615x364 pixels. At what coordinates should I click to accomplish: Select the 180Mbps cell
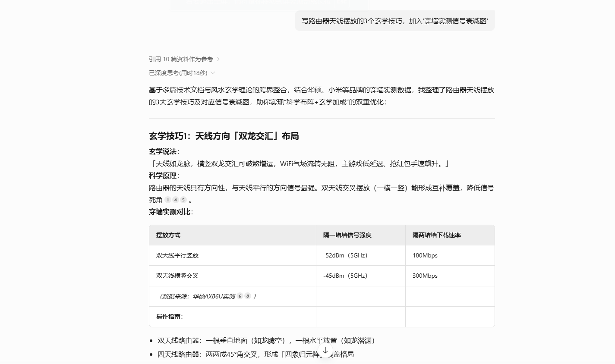pyautogui.click(x=450, y=255)
